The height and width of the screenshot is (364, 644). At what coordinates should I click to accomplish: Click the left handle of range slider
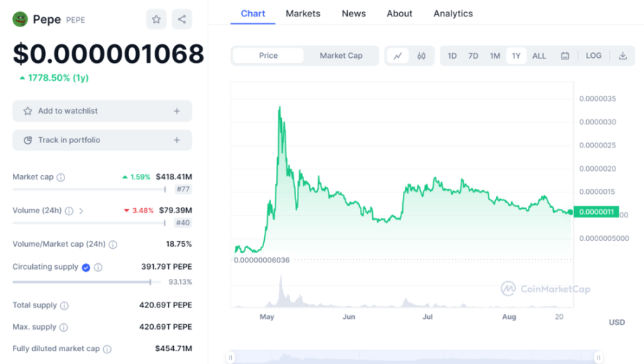pos(230,358)
